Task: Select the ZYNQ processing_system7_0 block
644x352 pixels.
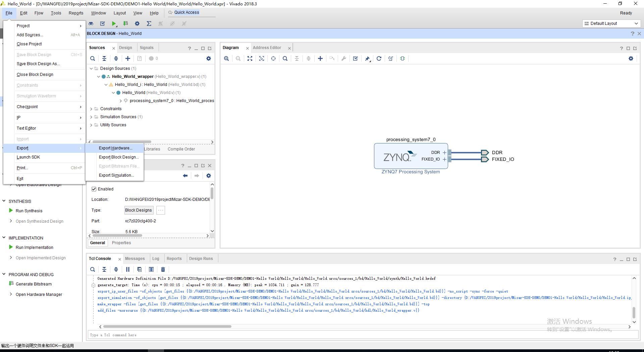Action: tap(411, 156)
